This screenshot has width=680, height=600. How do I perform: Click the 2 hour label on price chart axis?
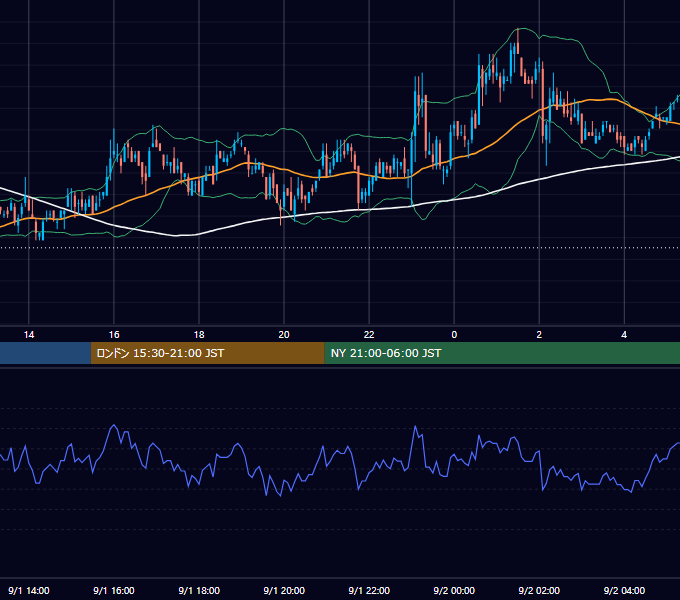[539, 335]
